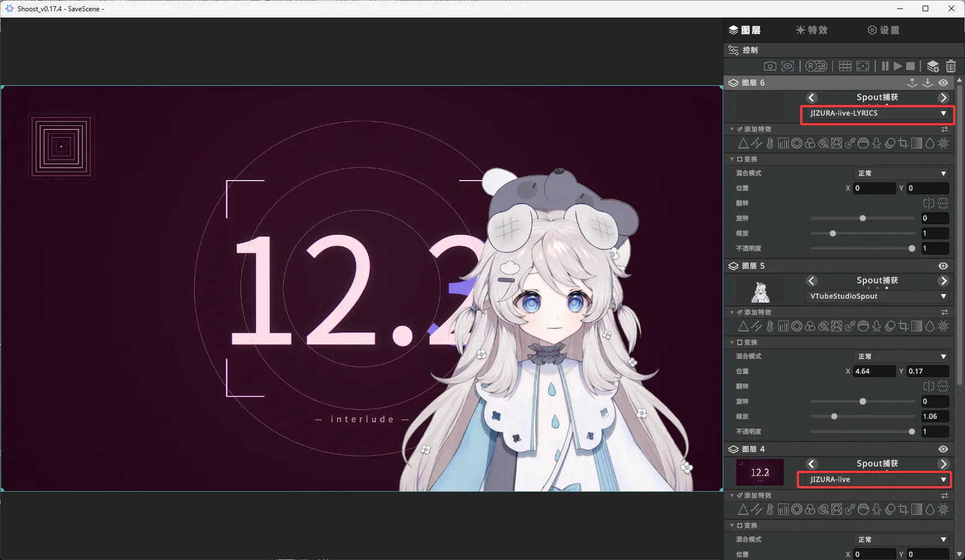Screen dimensions: 965x560
Task: Move 图层 6 up with the up-arrow icon
Action: tap(912, 82)
